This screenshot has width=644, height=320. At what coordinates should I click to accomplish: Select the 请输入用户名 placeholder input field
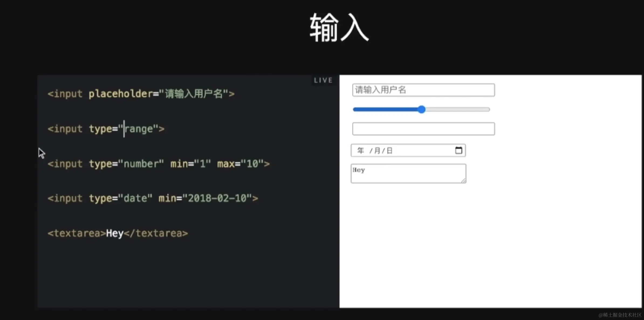click(x=423, y=90)
